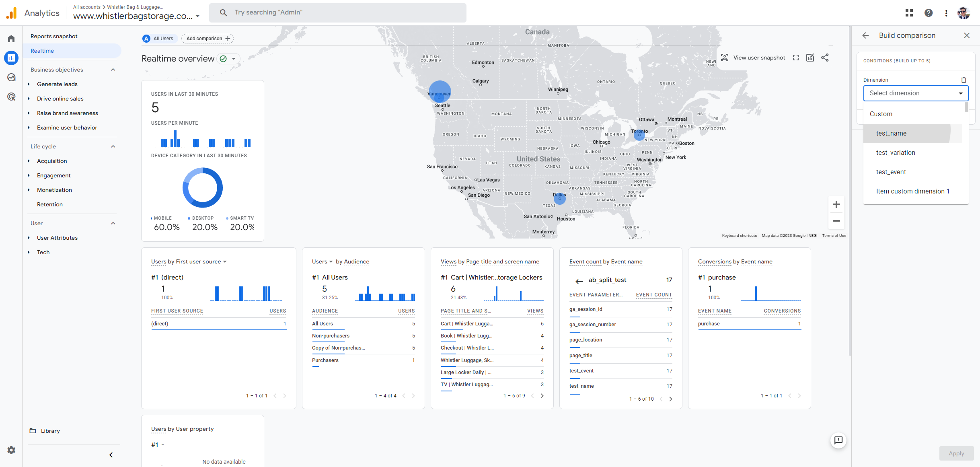The image size is (980, 467).
Task: Zoom in on the map
Action: coord(836,204)
